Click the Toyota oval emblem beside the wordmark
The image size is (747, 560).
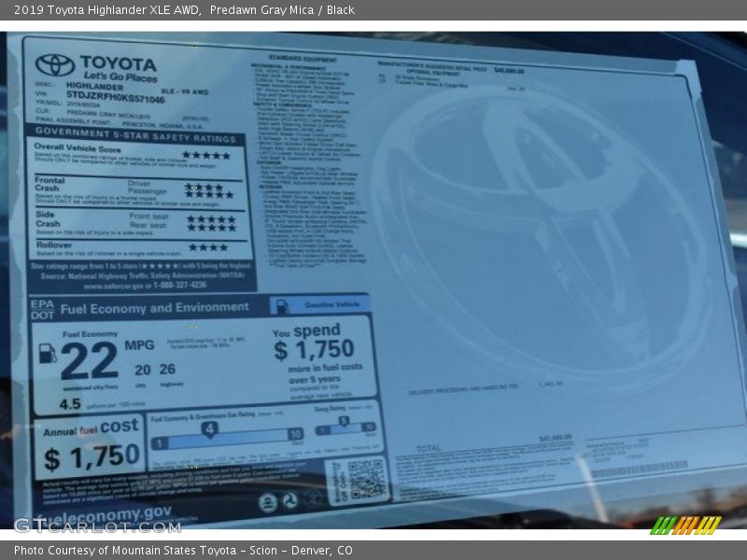coord(55,65)
